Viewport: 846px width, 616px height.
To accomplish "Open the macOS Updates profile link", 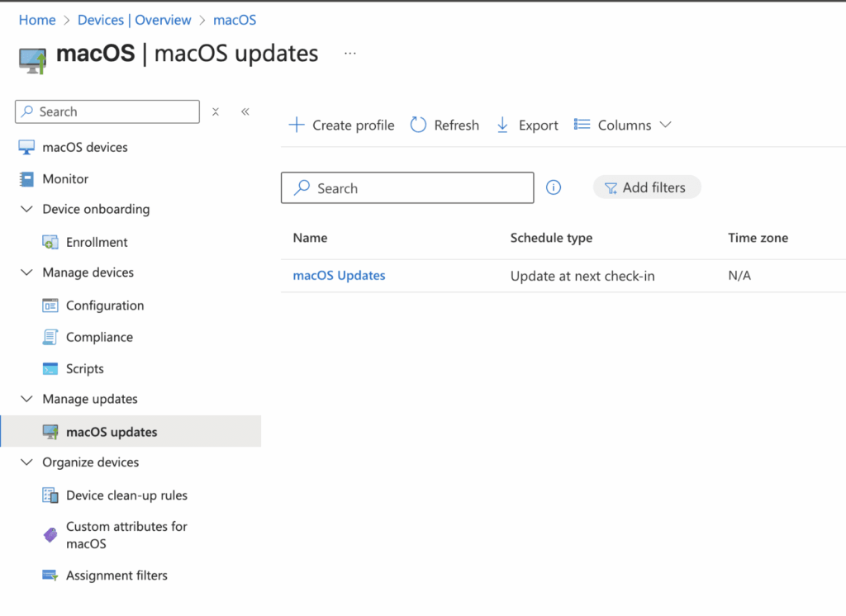I will click(x=339, y=275).
